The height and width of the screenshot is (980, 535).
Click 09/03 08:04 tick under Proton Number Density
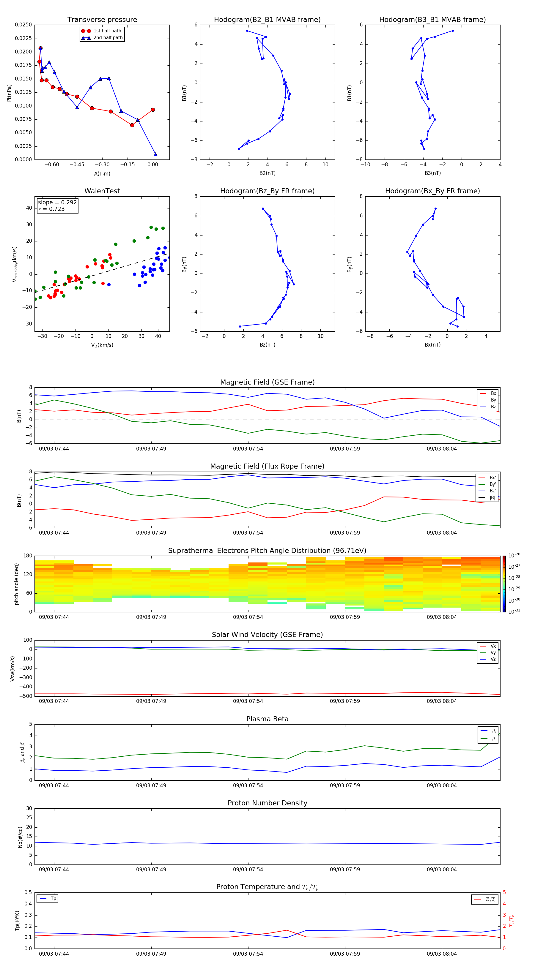[442, 869]
